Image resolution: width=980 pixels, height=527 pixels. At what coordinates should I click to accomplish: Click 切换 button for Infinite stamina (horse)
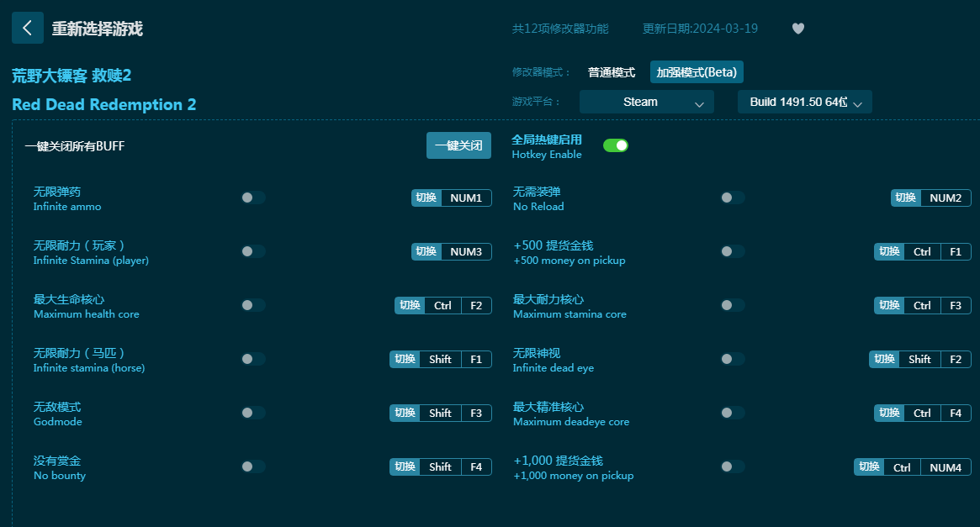405,359
